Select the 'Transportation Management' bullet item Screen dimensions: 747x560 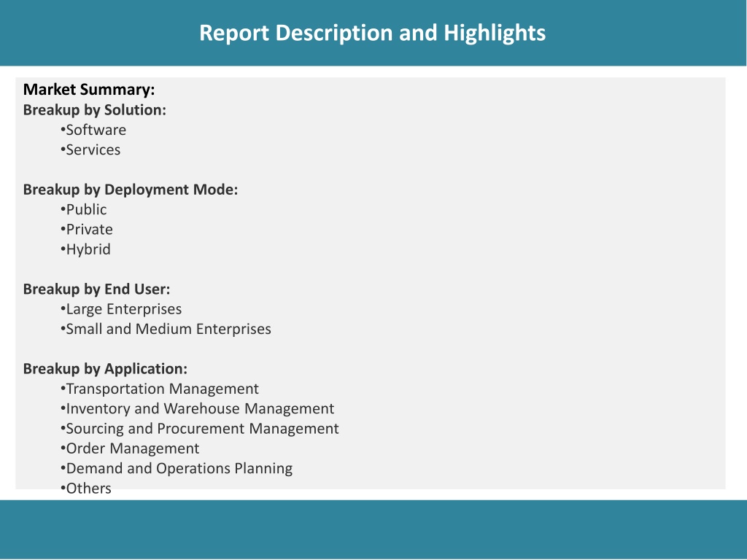pyautogui.click(x=160, y=389)
